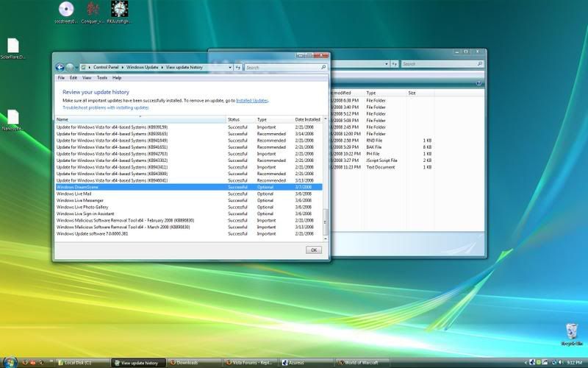Sort update list by Type column header
Viewport: 588px width, 368px height.
(274, 119)
